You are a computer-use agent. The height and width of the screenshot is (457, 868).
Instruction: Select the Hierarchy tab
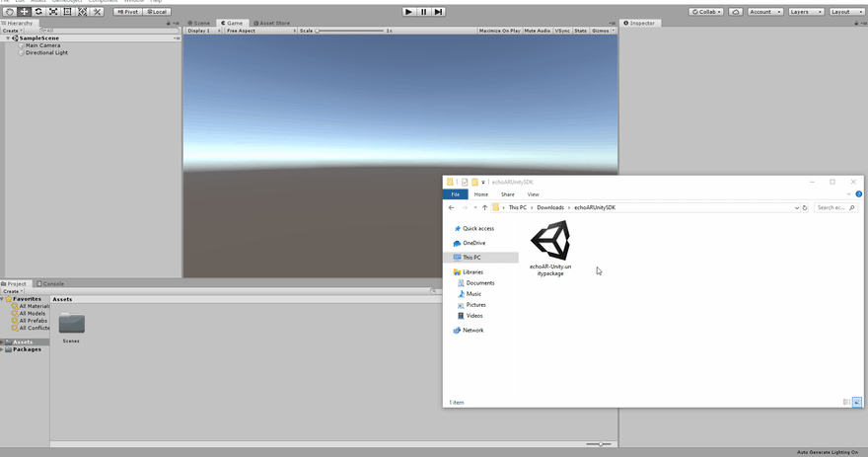(18, 24)
